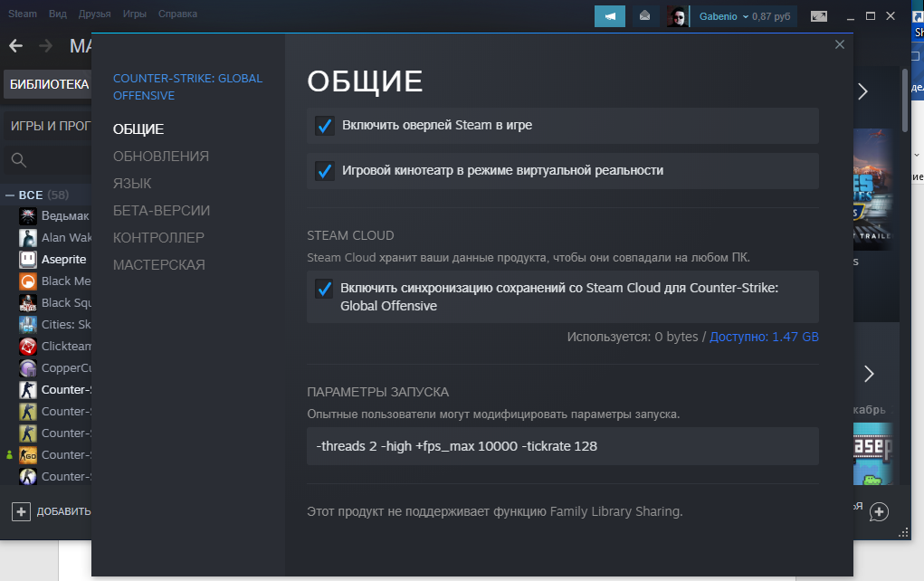Viewport: 924px width, 581px height.
Task: Select the КОНТРОЛЛЕР settings tab
Action: pos(158,237)
